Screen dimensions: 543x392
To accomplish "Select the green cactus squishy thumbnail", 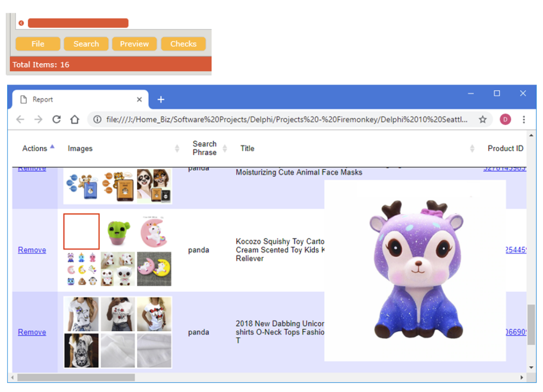I will pos(118,232).
